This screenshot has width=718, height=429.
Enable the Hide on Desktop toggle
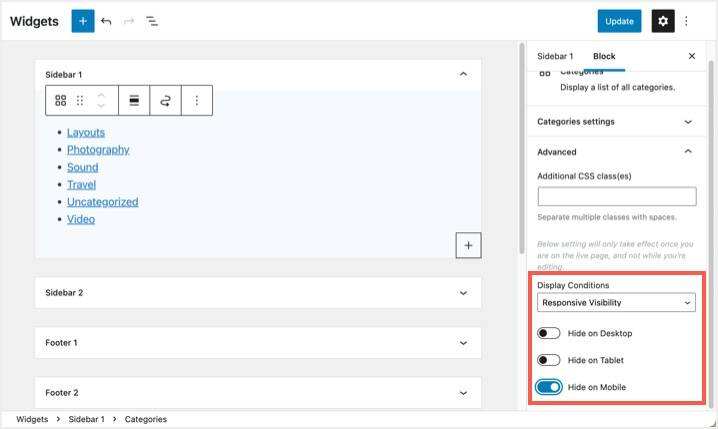point(549,333)
